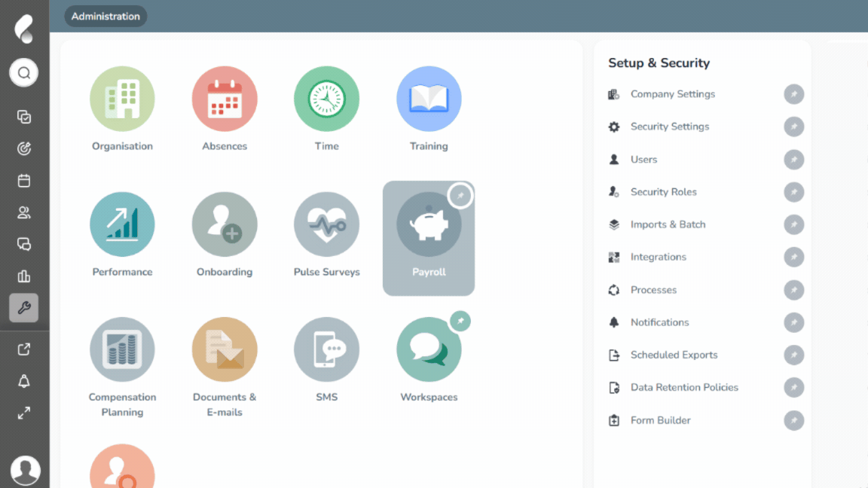Viewport: 868px width, 488px height.
Task: Open the partially visible orange person module
Action: coord(122,466)
